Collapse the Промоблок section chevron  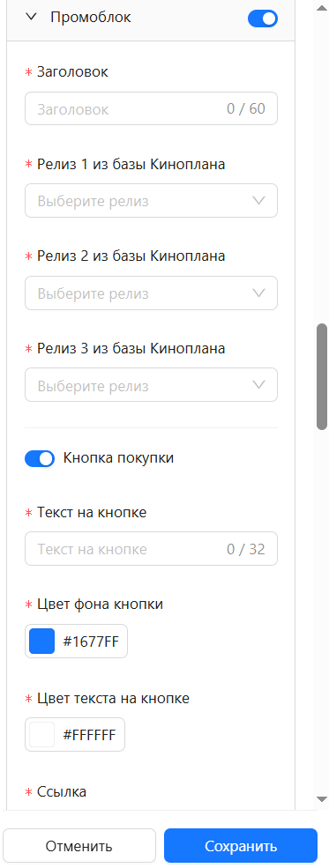[32, 18]
